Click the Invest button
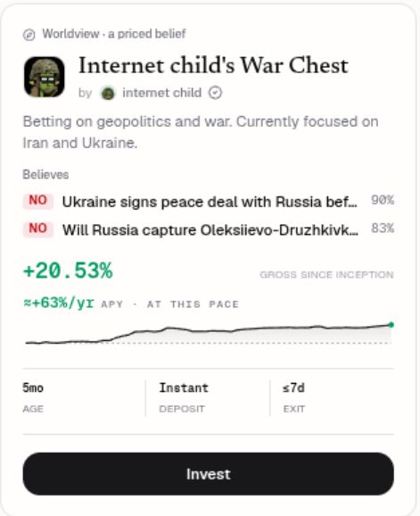The height and width of the screenshot is (516, 420). pyautogui.click(x=209, y=474)
